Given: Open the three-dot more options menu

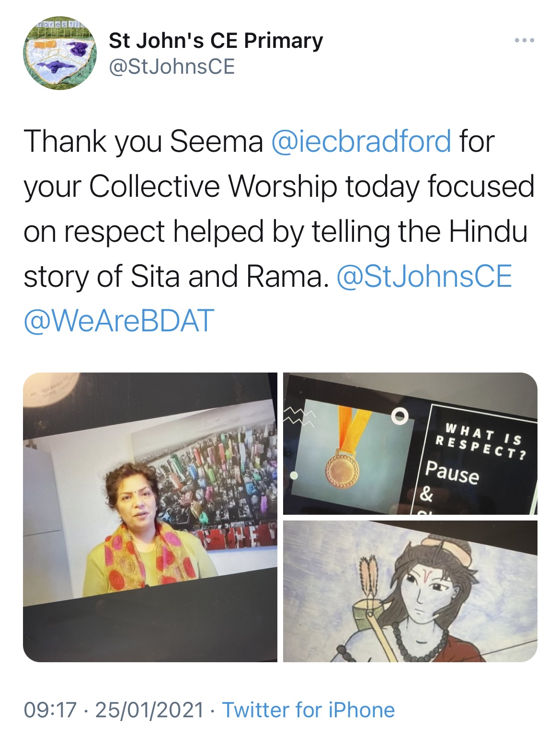Looking at the screenshot, I should coord(524,41).
